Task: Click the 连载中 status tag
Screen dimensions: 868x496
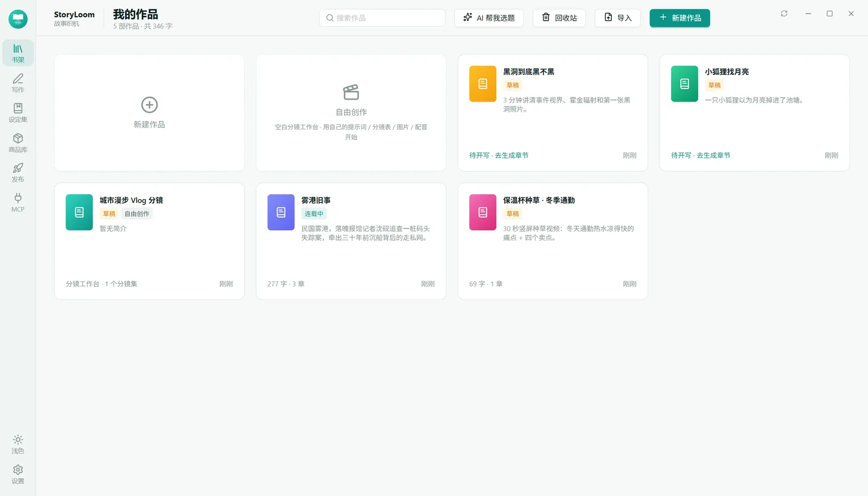Action: point(314,214)
